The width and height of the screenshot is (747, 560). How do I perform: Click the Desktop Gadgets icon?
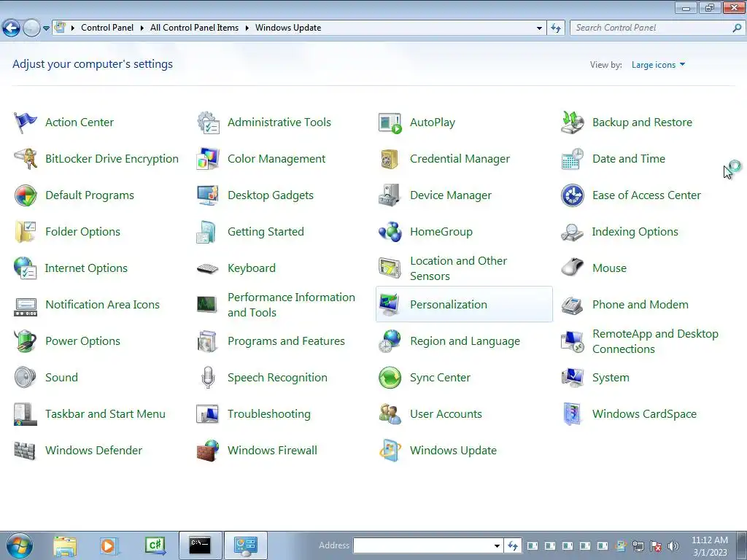point(208,195)
